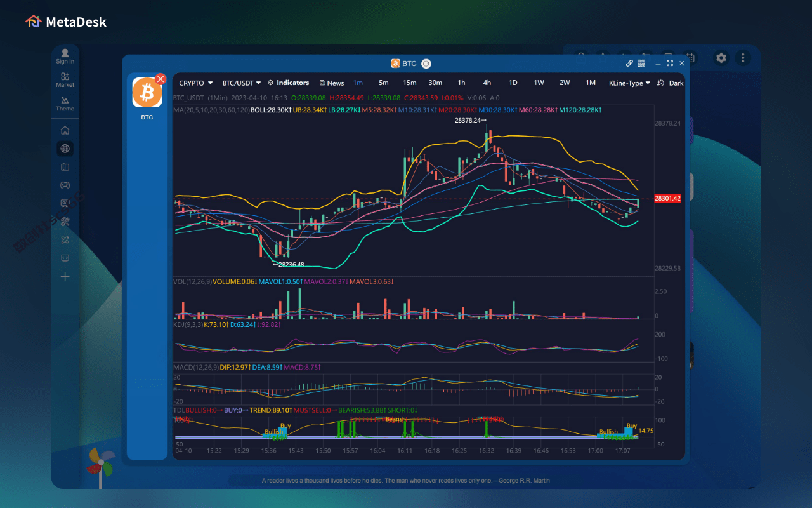
Task: Open the News section
Action: pos(332,83)
